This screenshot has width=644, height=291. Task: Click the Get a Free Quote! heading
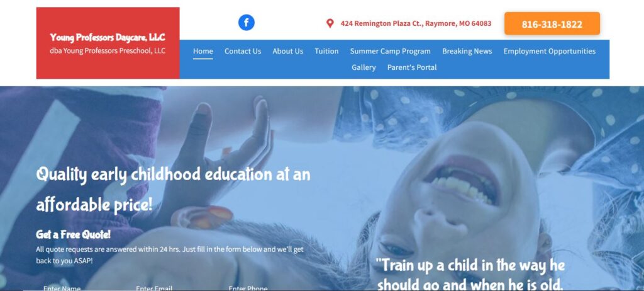coord(73,234)
